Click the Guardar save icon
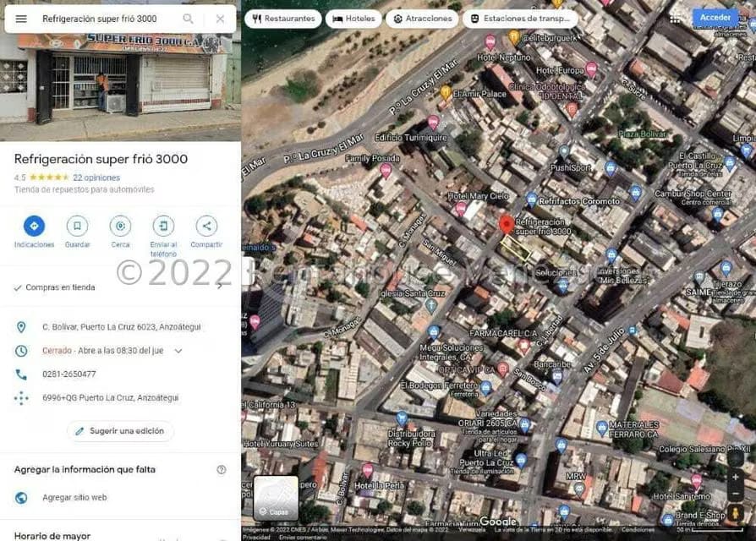The width and height of the screenshot is (756, 541). 77,226
